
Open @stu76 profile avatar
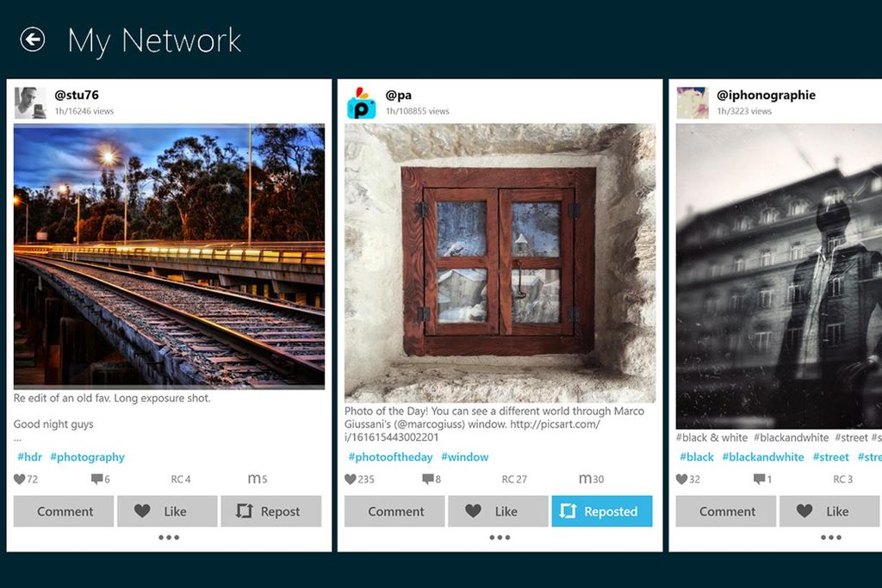[30, 102]
